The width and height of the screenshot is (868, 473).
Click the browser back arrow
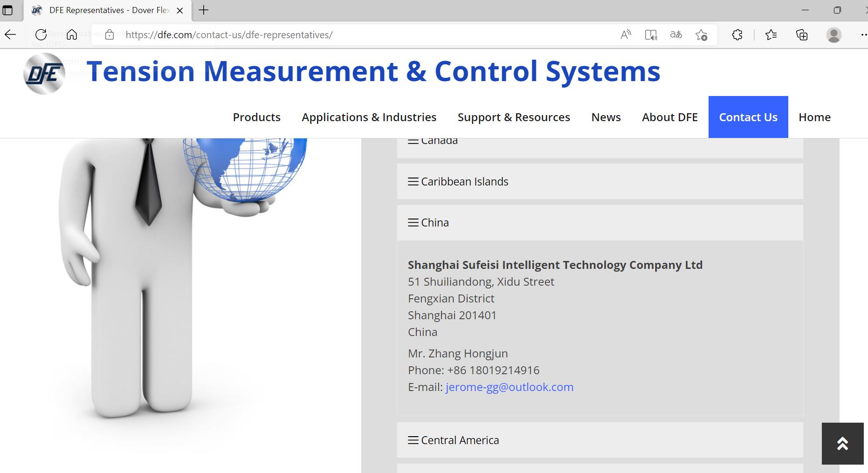(x=10, y=34)
